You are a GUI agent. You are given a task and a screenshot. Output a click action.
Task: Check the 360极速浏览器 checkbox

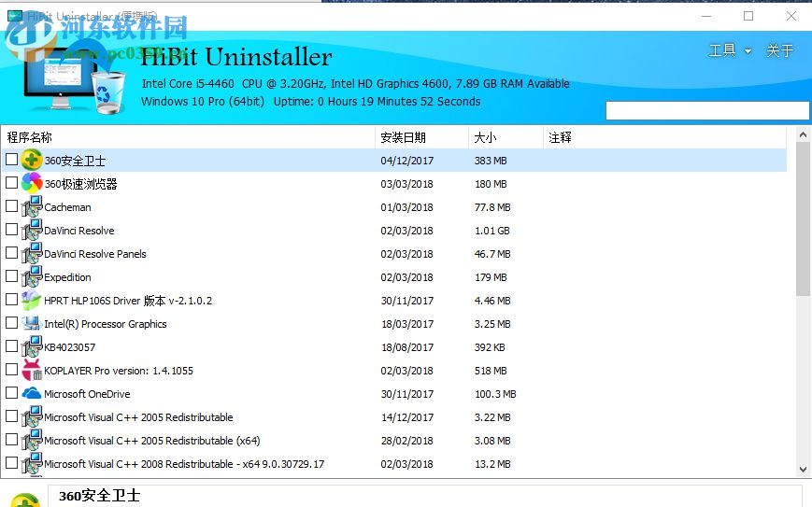pos(11,183)
